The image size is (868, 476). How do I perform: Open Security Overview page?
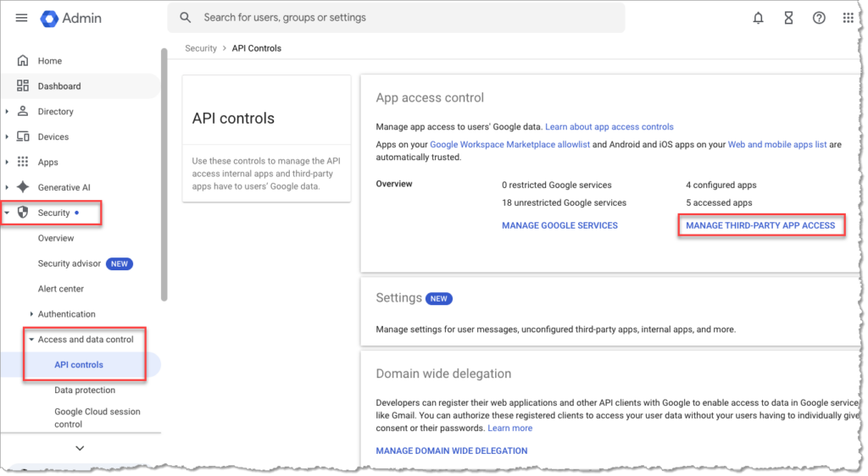56,238
